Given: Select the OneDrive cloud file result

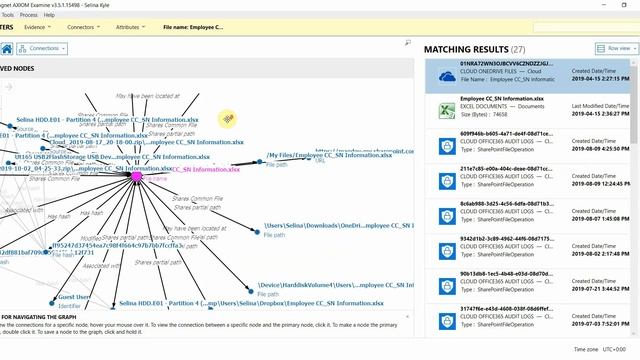Looking at the screenshot, I should [527, 76].
